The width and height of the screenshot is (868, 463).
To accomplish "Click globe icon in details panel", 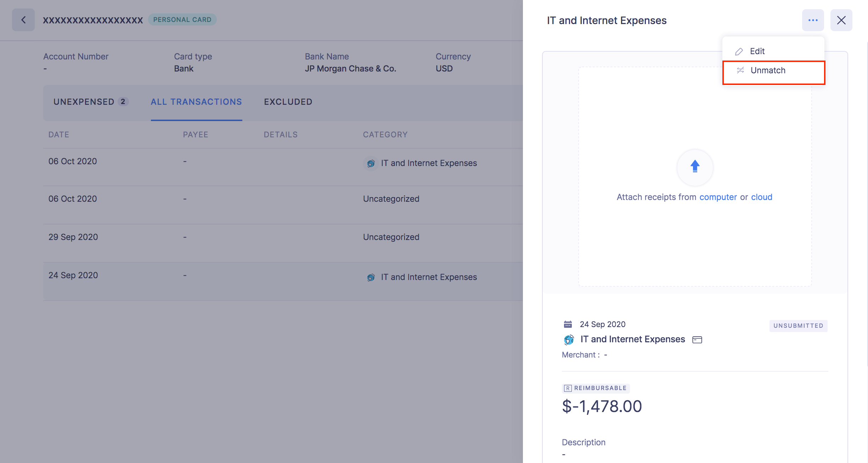I will pos(569,340).
